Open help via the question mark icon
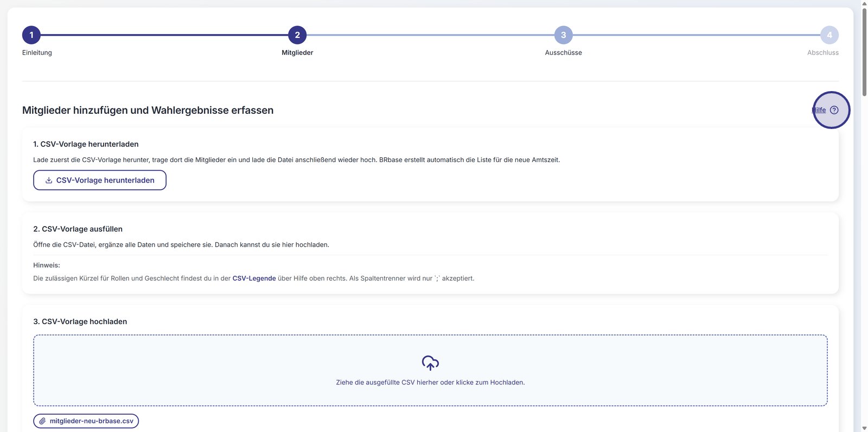868x432 pixels. (x=834, y=110)
